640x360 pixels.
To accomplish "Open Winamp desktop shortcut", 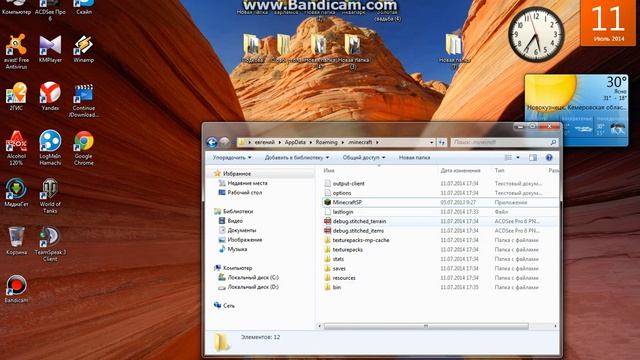I will (84, 49).
